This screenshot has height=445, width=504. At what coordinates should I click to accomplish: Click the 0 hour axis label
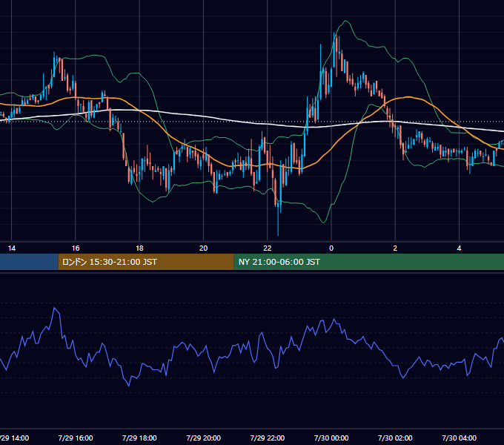coord(331,248)
